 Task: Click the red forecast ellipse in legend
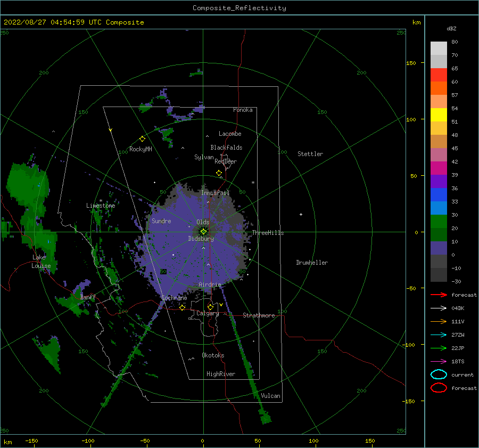tap(439, 388)
